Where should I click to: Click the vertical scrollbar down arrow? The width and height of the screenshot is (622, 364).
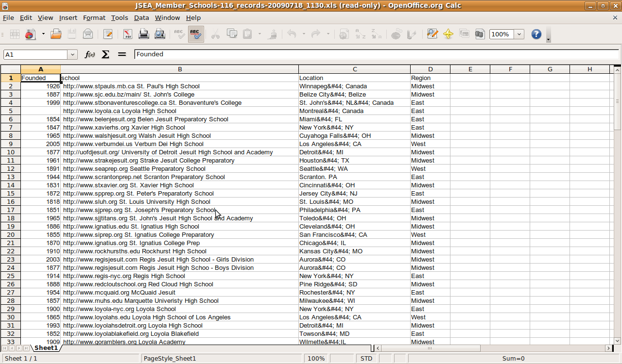click(x=618, y=341)
